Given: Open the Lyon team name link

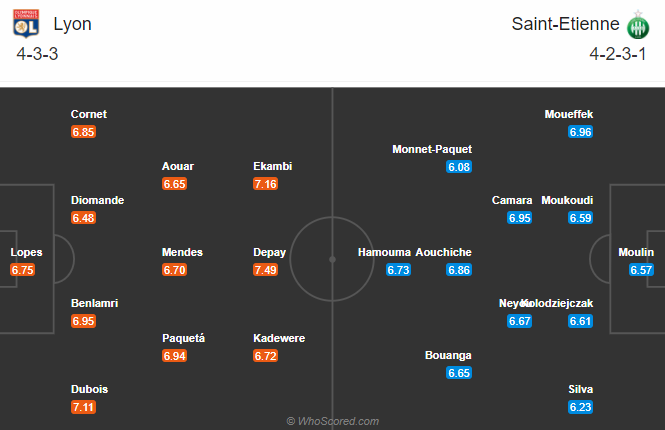Looking at the screenshot, I should (73, 24).
